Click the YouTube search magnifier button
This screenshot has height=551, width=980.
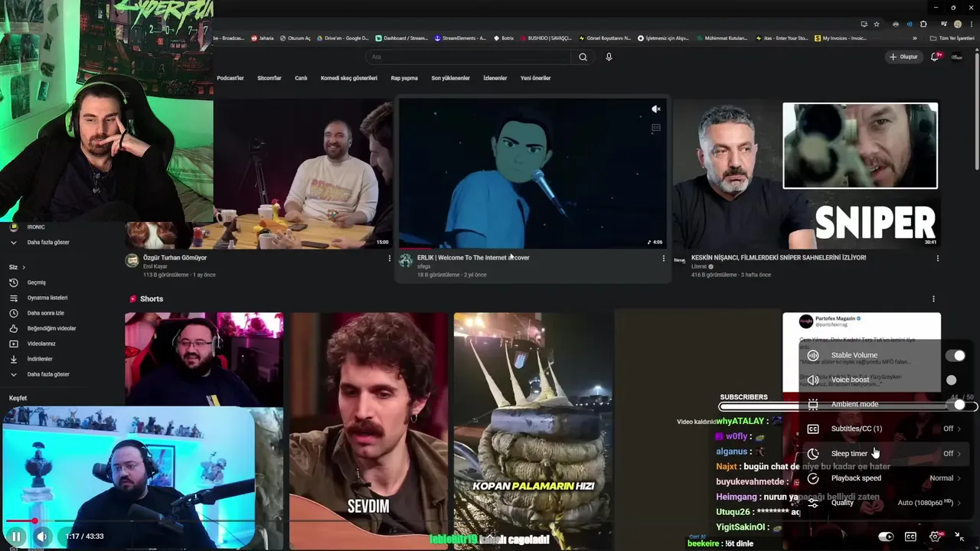click(583, 57)
